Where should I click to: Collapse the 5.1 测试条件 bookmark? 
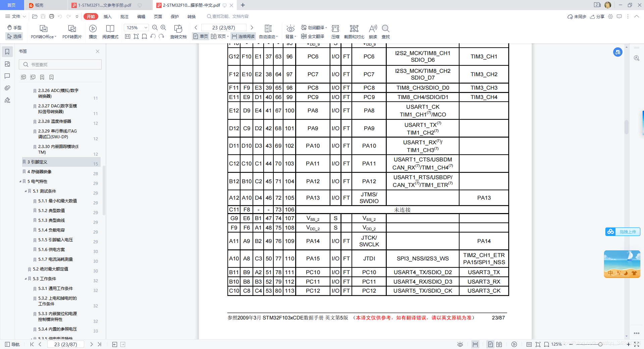tap(25, 191)
